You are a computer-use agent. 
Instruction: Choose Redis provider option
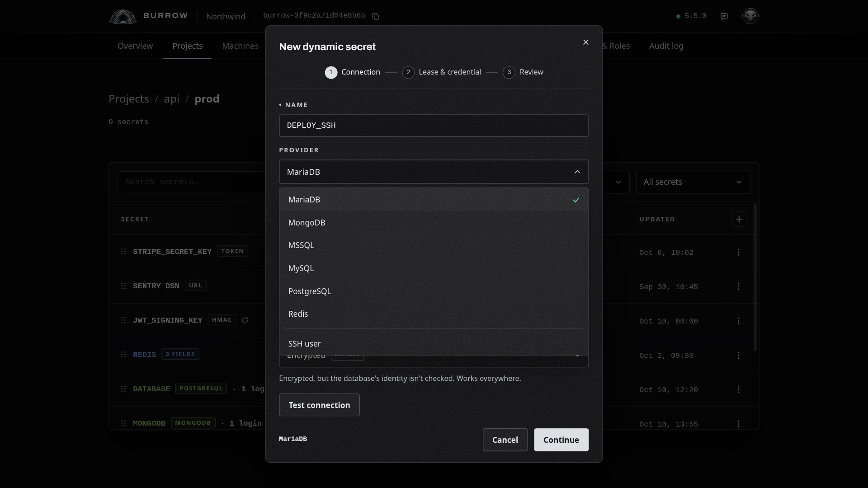434,314
